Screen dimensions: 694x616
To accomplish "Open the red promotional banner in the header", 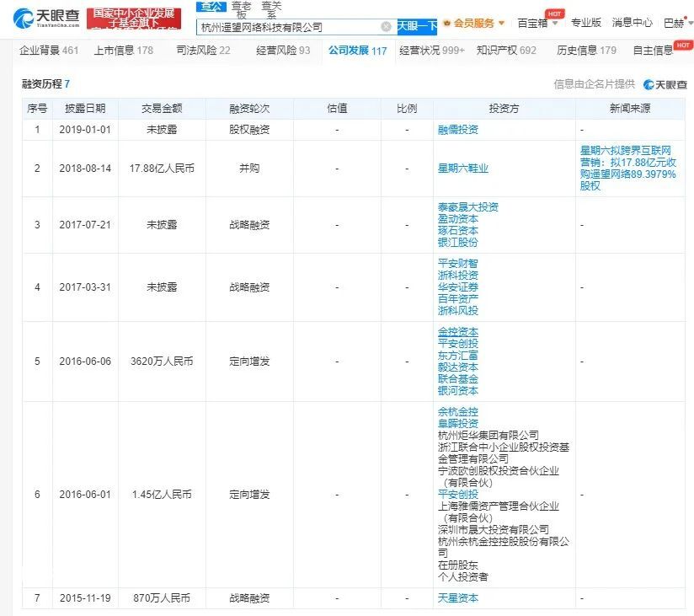I will [x=134, y=19].
